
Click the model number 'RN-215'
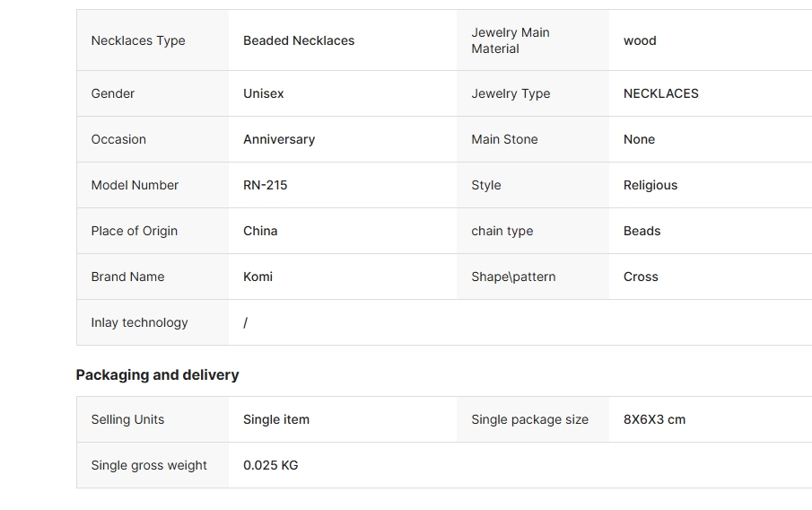coord(266,185)
